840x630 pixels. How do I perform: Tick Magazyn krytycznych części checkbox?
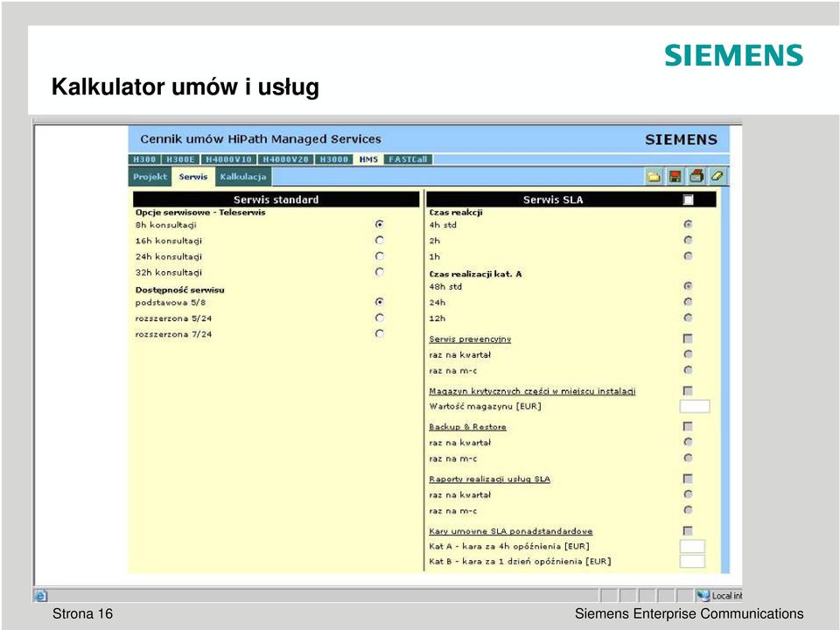pos(688,391)
